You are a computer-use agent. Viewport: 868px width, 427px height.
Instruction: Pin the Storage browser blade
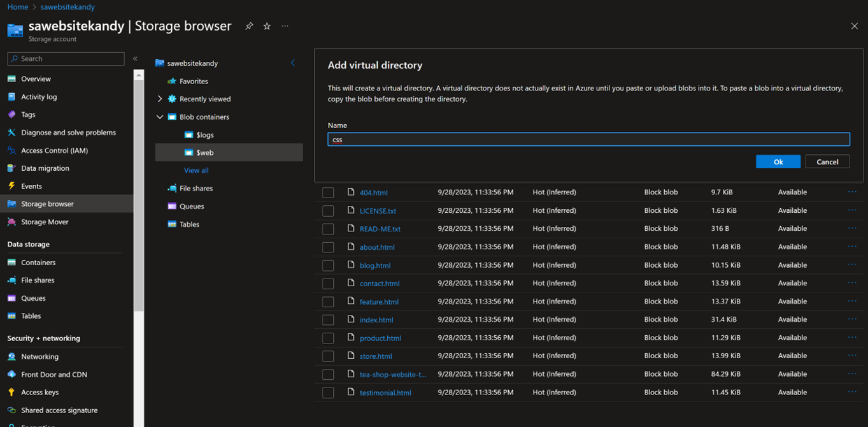click(249, 26)
